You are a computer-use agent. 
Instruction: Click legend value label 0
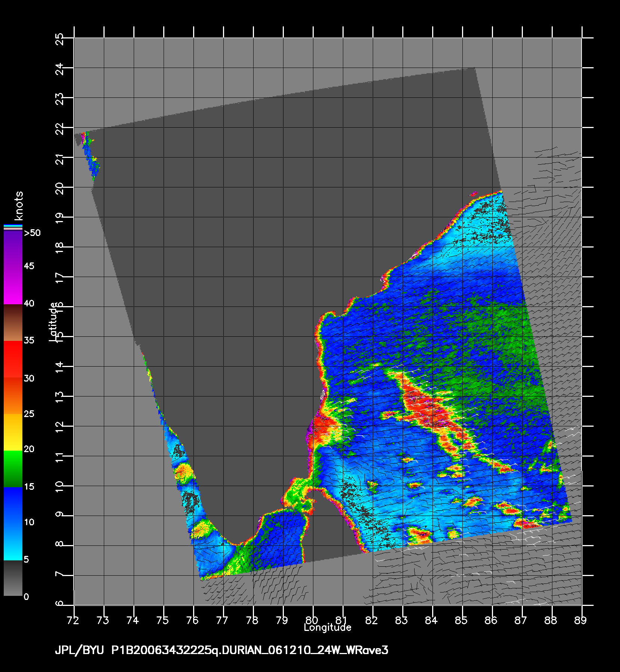coord(26,597)
